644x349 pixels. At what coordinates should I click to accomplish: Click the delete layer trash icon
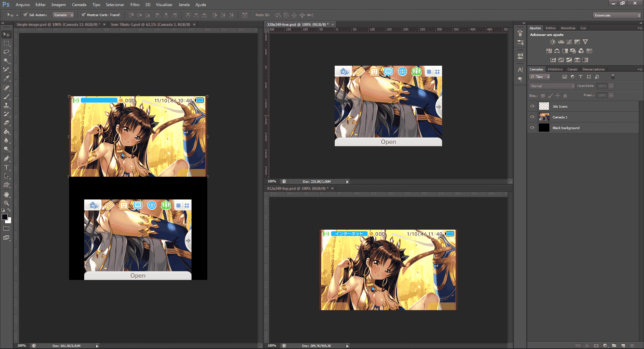tap(632, 346)
